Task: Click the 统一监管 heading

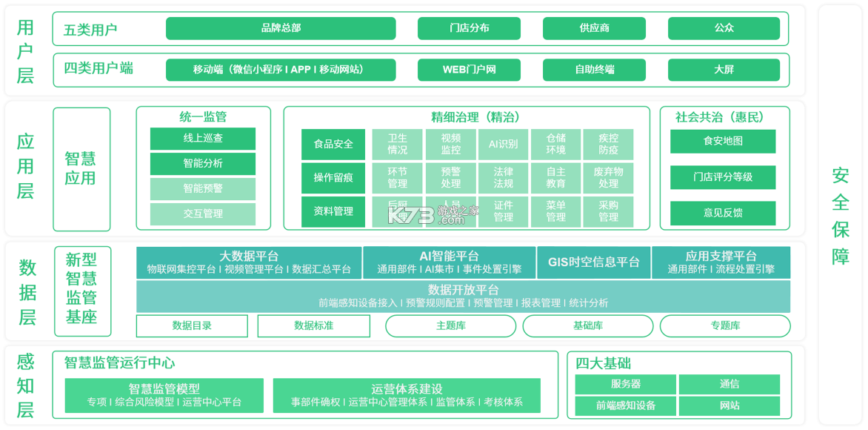Action: point(203,117)
